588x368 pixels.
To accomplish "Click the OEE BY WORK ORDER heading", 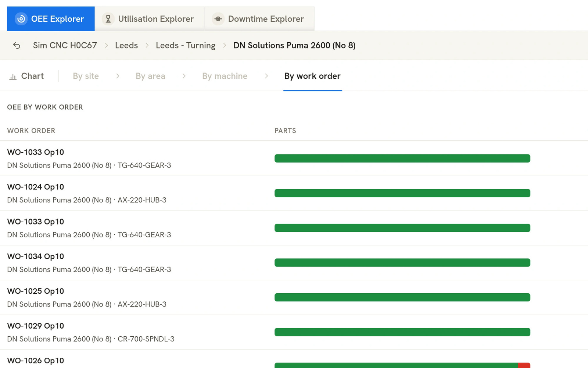I will [x=45, y=107].
